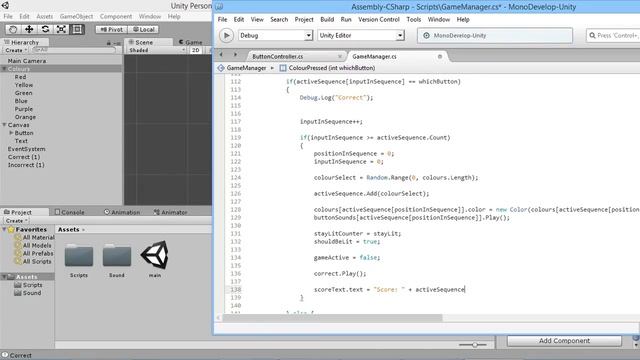Expand the Button object in Hierarchy
Image resolution: width=640 pixels, height=360 pixels.
(x=11, y=133)
